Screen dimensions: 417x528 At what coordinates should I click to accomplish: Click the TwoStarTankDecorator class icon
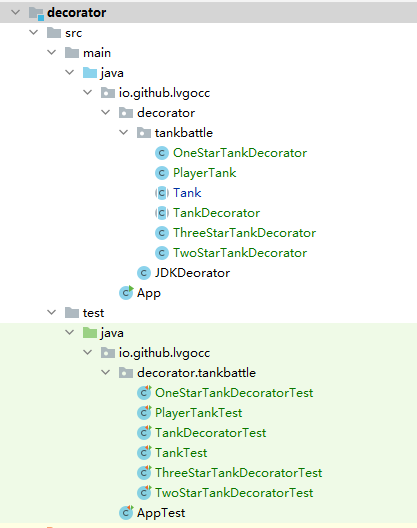point(162,253)
